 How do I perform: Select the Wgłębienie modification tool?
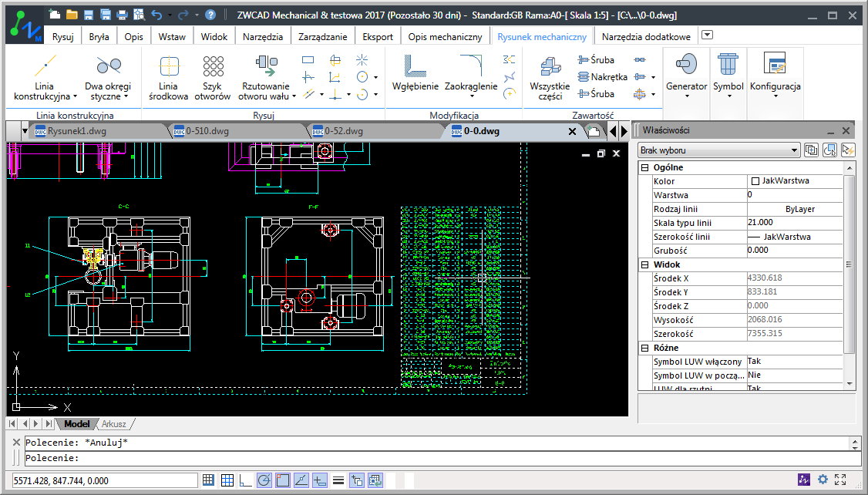point(415,73)
